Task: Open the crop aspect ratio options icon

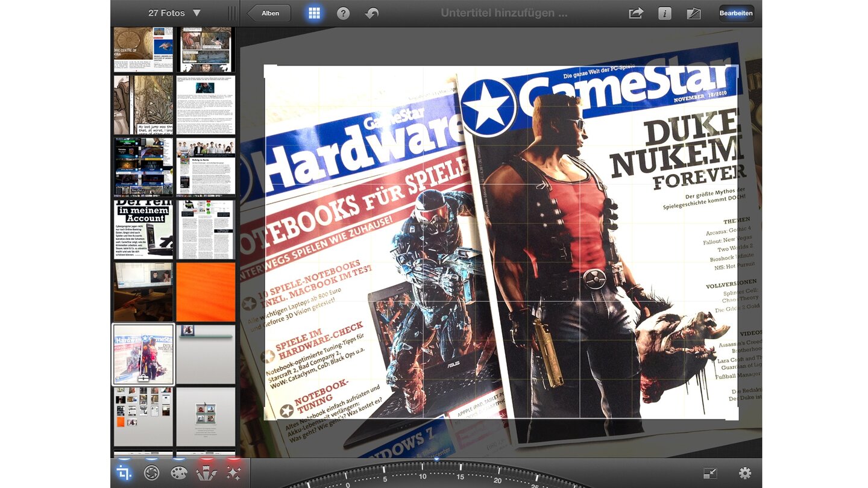Action: pos(710,474)
